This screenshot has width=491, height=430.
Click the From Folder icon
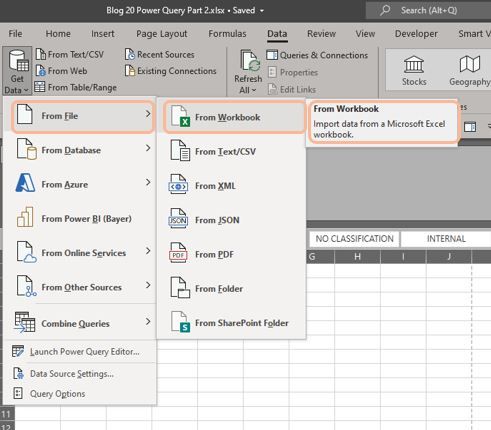[180, 287]
